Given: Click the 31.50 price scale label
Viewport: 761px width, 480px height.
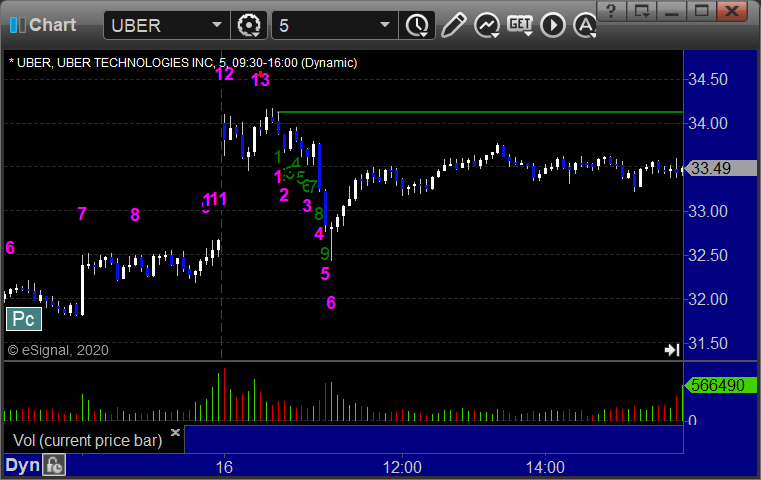Looking at the screenshot, I should click(708, 344).
